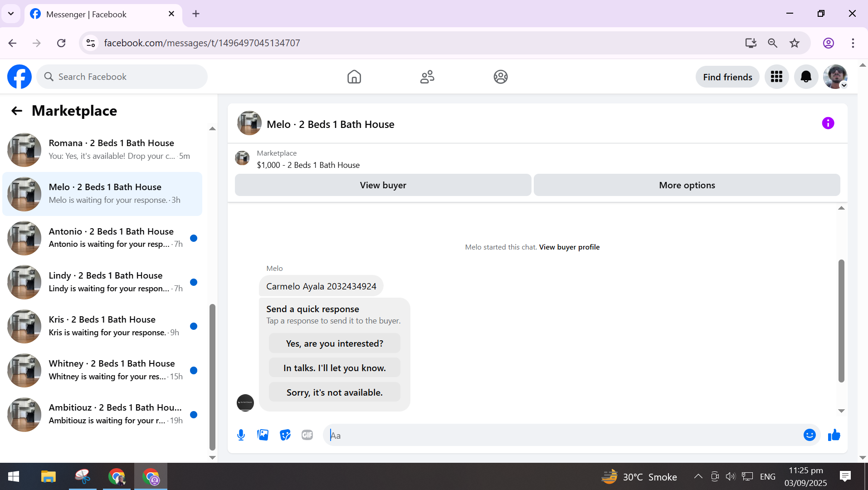The width and height of the screenshot is (868, 490).
Task: Open the emoji picker in message box
Action: [809, 435]
